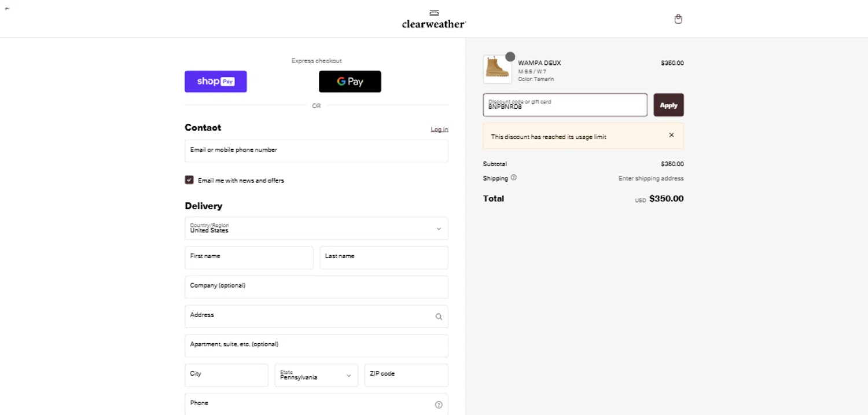Dismiss the discount usage limit message
868x415 pixels.
tap(671, 135)
